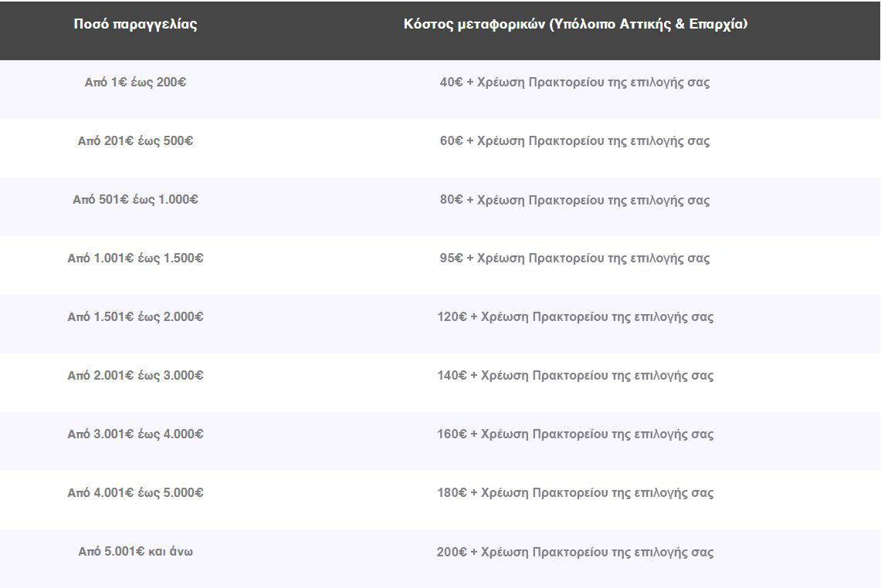Click the '160€ + Χρέωση Πρακτορείου' cost cell
This screenshot has width=881, height=588.
575,434
